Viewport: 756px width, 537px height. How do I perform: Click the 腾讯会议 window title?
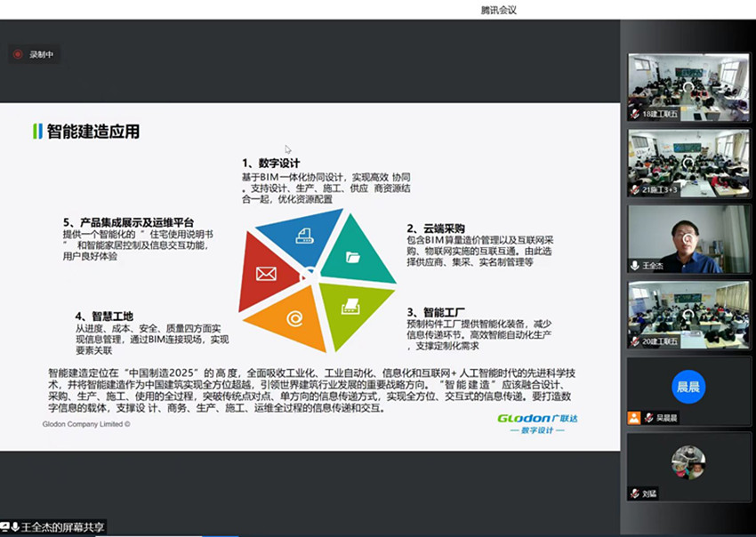(498, 10)
